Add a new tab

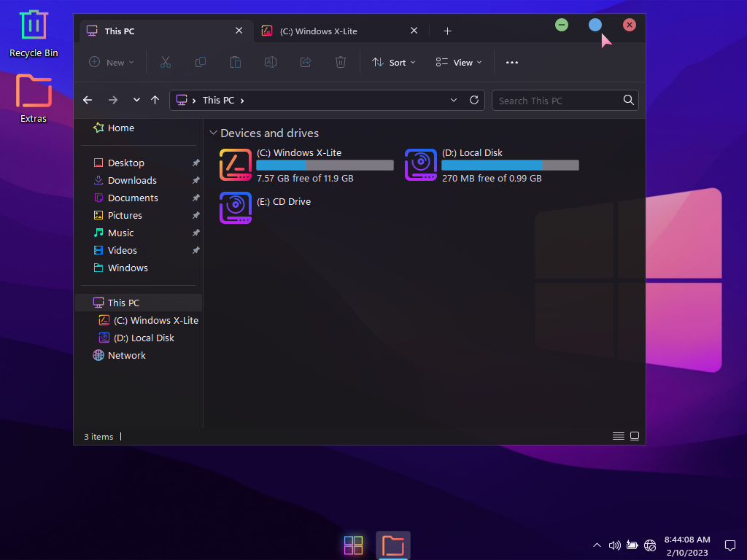(x=447, y=31)
